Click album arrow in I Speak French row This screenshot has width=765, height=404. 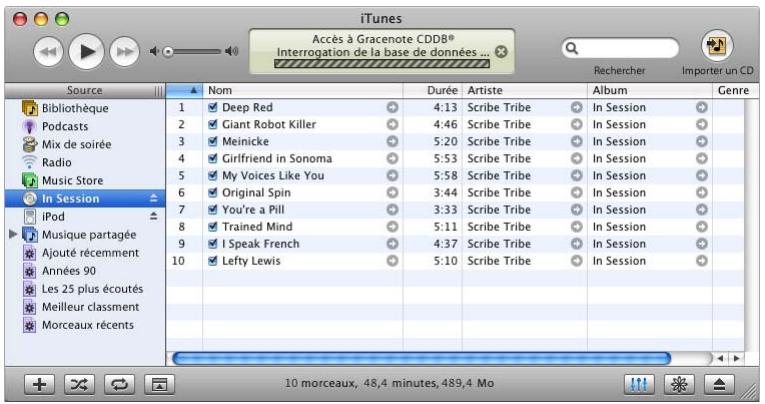(702, 243)
